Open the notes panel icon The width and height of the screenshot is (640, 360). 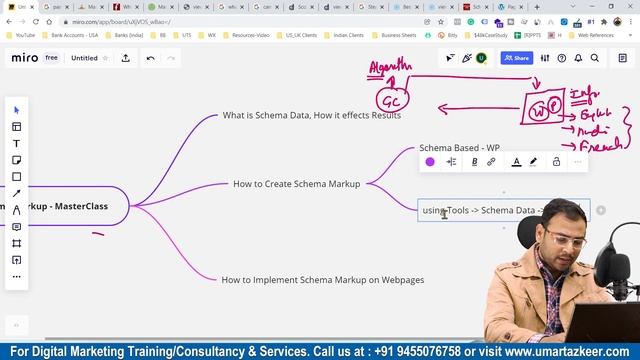pos(622,58)
